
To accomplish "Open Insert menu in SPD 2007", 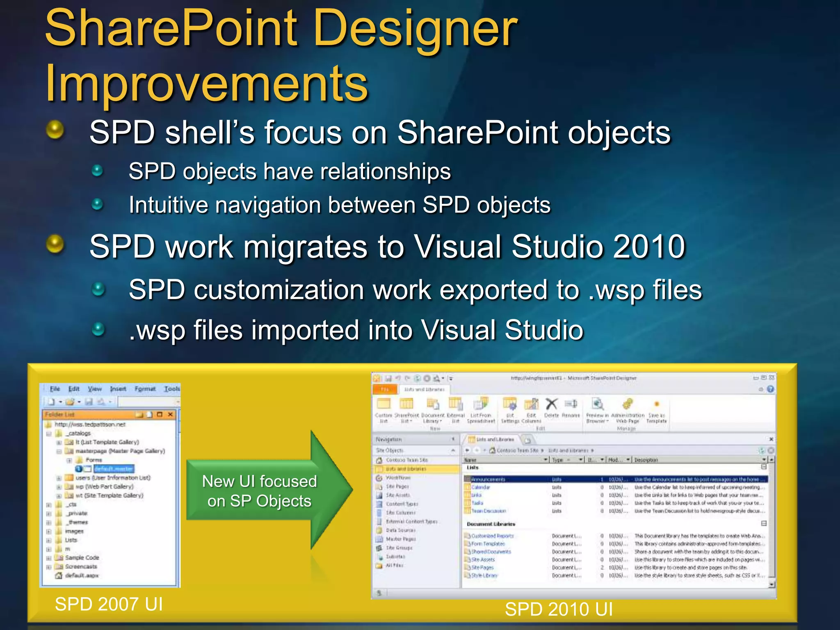I will tap(118, 388).
